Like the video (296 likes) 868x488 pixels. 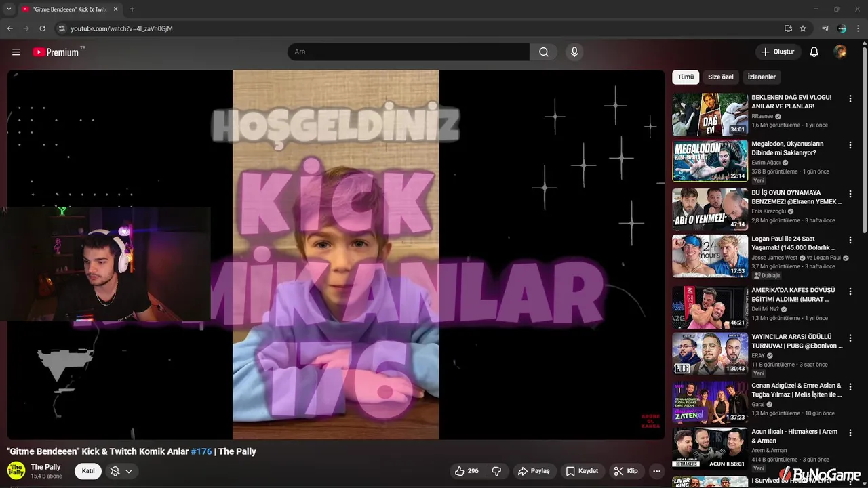(x=466, y=471)
